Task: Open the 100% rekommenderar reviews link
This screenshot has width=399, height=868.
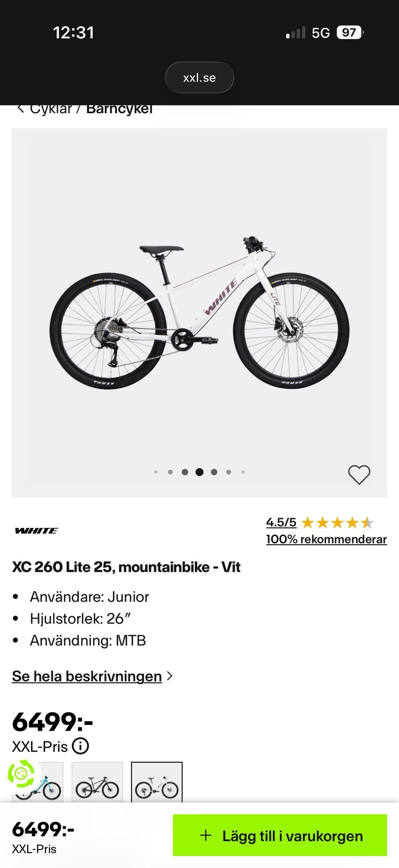Action: click(326, 539)
